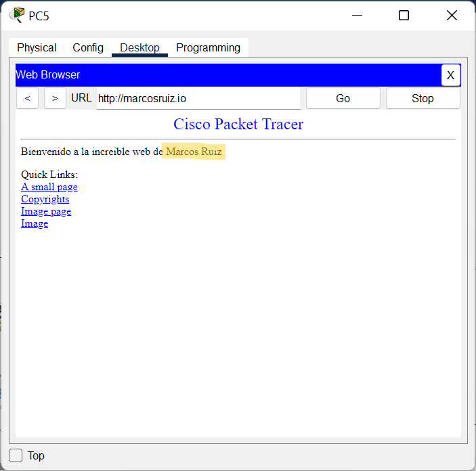Image resolution: width=476 pixels, height=471 pixels.
Task: Click the PC5 window icon in title bar
Action: 17,15
